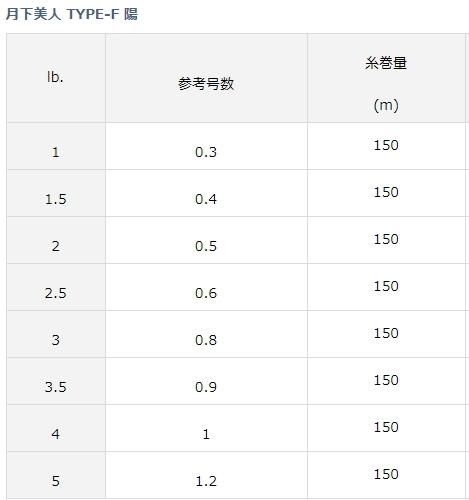Viewport: 469px width, 500px height.
Task: Select reference number 0.5 cell
Action: pos(206,240)
